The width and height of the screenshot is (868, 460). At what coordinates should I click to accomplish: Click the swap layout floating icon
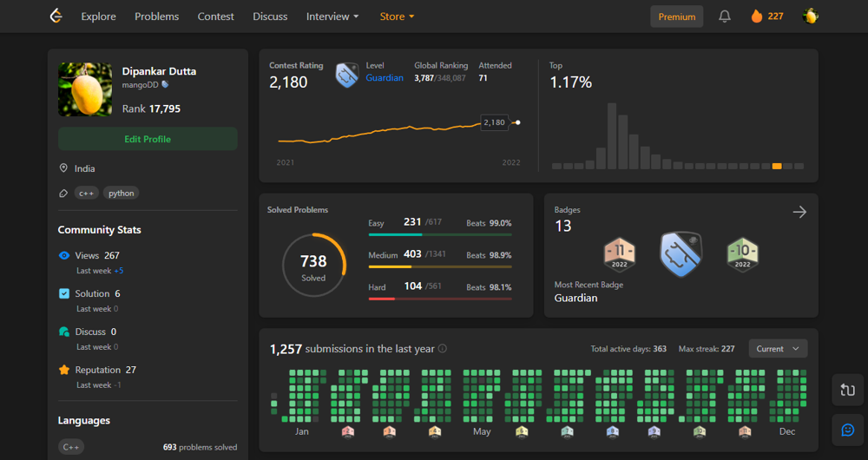847,391
